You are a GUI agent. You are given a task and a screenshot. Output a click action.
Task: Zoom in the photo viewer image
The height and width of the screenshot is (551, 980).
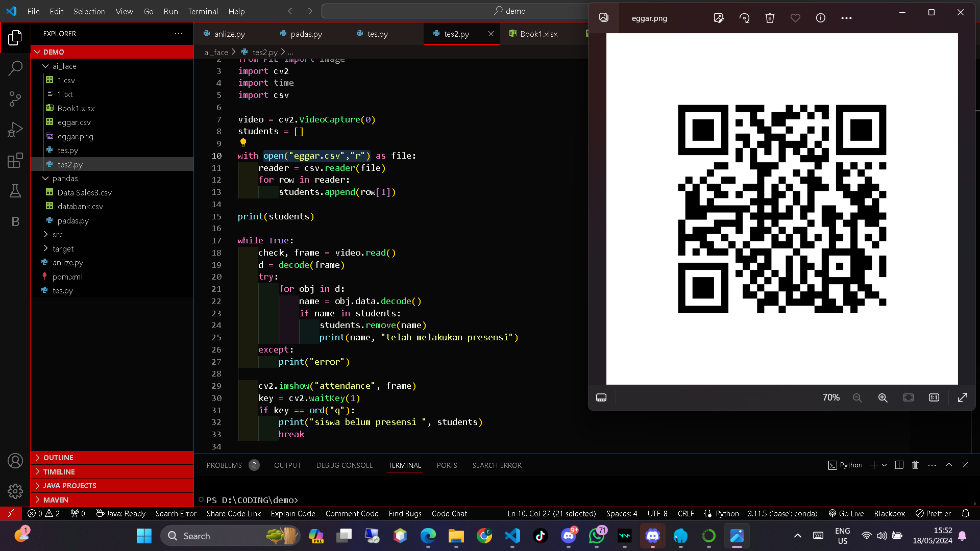pos(883,397)
